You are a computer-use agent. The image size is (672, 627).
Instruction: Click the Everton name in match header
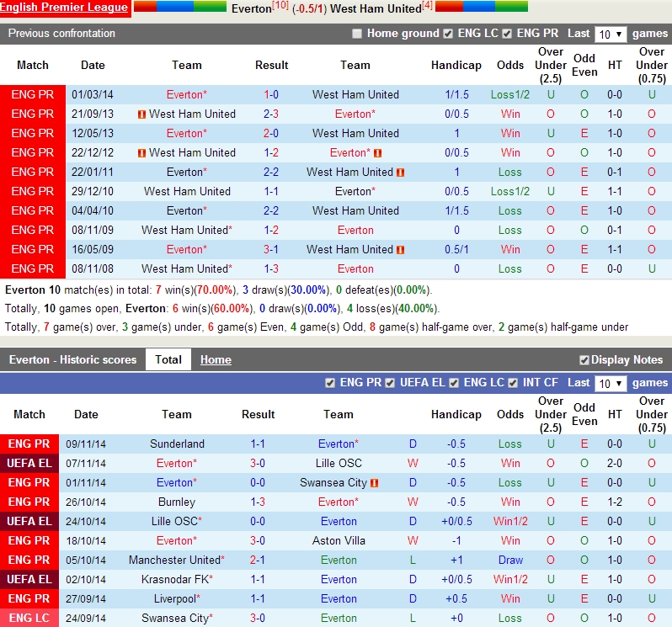click(252, 8)
